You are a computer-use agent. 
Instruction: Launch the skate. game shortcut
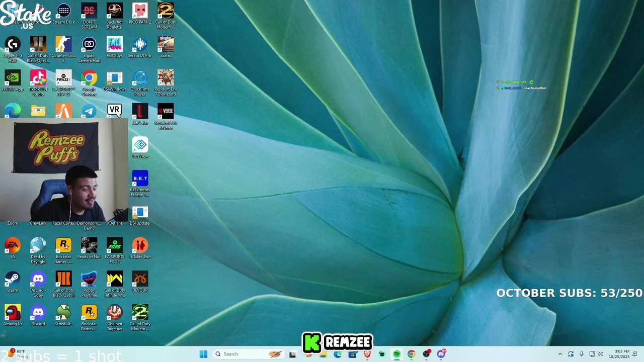pos(166,48)
